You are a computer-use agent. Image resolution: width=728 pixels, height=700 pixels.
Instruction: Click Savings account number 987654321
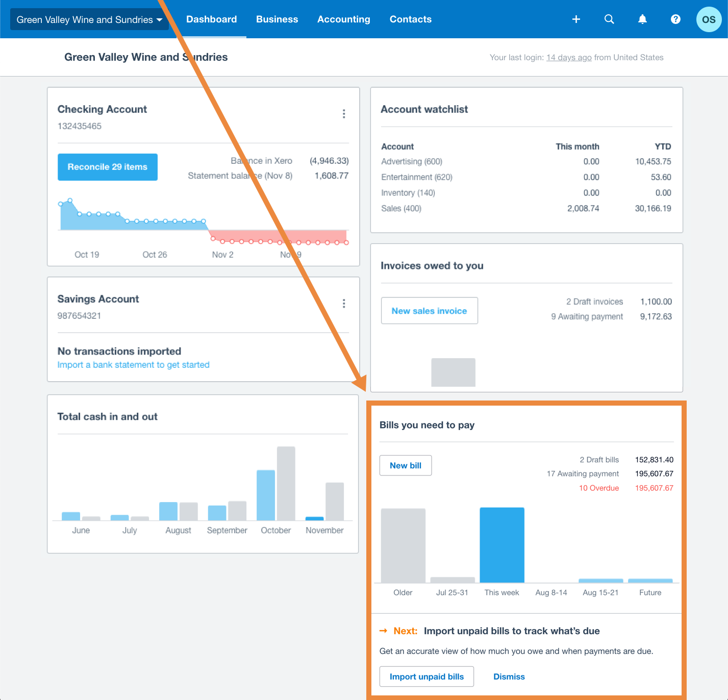[x=80, y=316]
